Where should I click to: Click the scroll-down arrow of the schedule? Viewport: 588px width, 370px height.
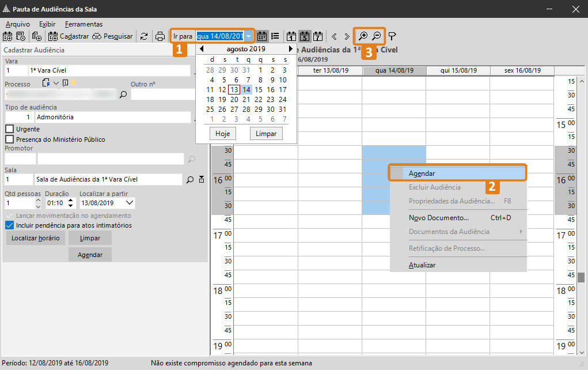click(x=582, y=353)
